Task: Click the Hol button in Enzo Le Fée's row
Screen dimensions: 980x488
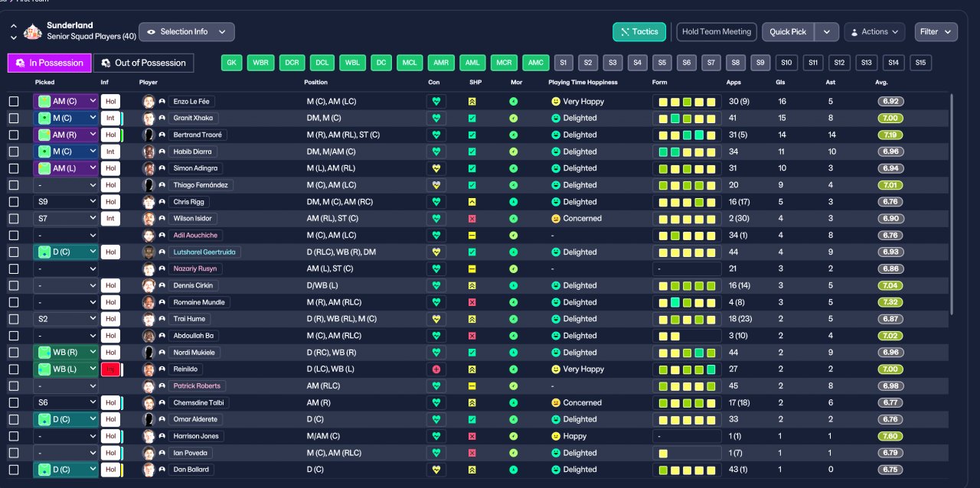Action: click(110, 101)
